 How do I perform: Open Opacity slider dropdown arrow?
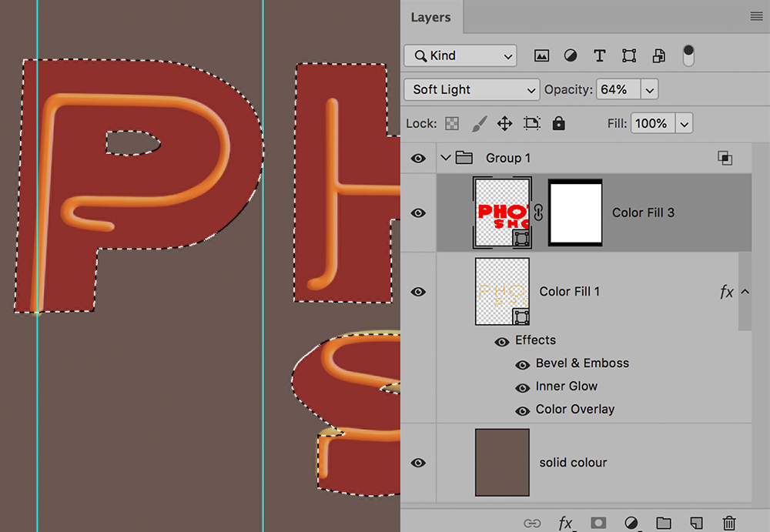click(x=649, y=90)
